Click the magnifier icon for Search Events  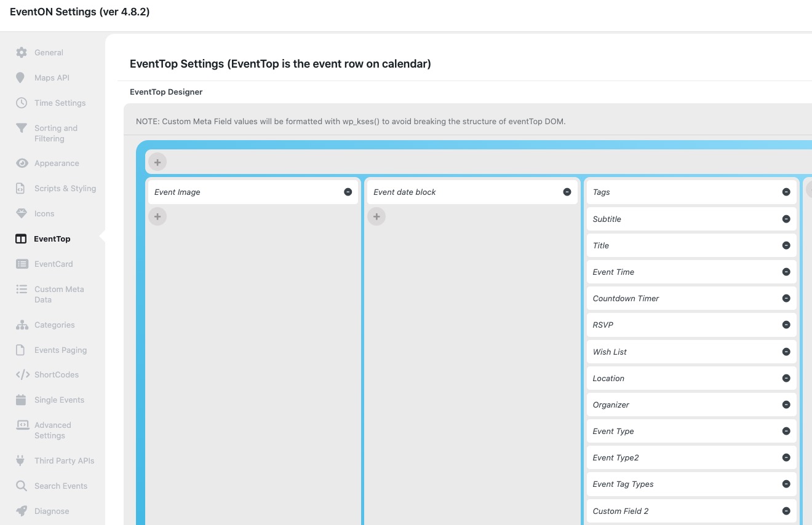(x=22, y=486)
